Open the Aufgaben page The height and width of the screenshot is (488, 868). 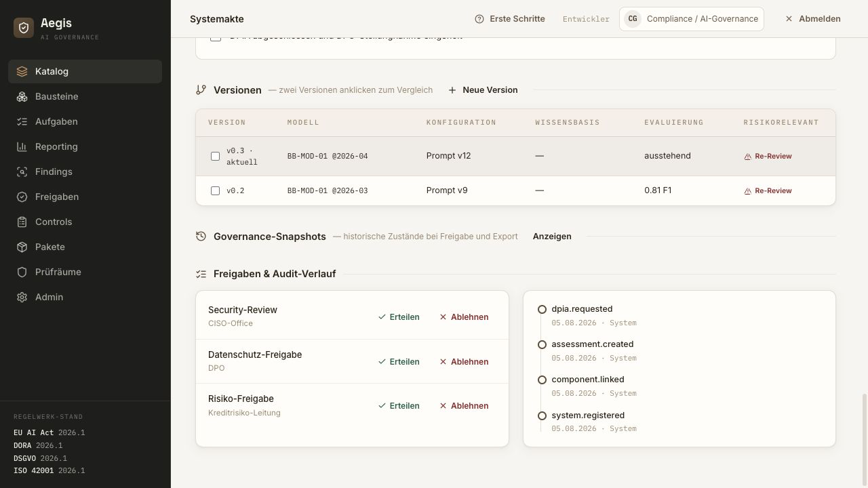[85, 121]
